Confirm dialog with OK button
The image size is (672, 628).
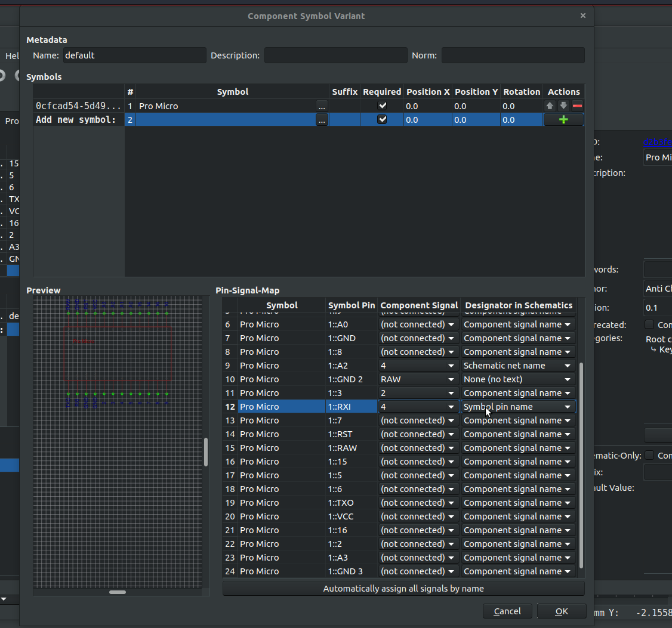pos(562,611)
